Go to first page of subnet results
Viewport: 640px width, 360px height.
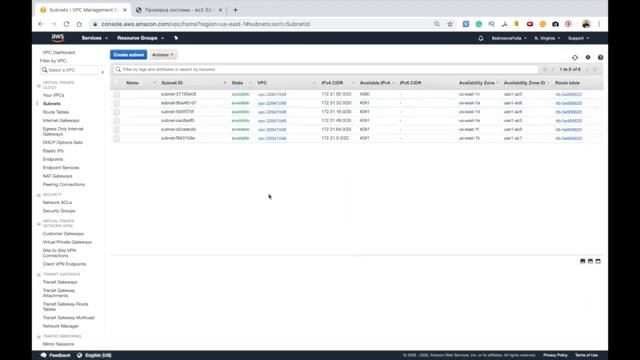click(545, 69)
